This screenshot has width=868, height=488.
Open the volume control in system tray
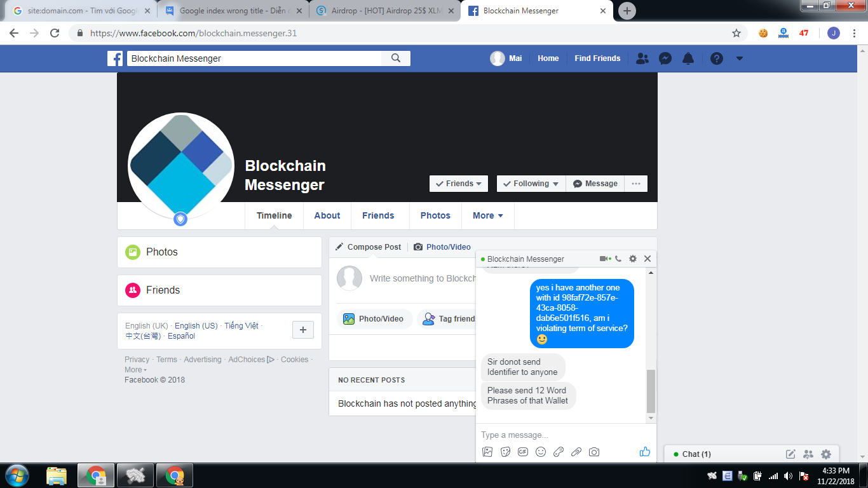click(788, 475)
